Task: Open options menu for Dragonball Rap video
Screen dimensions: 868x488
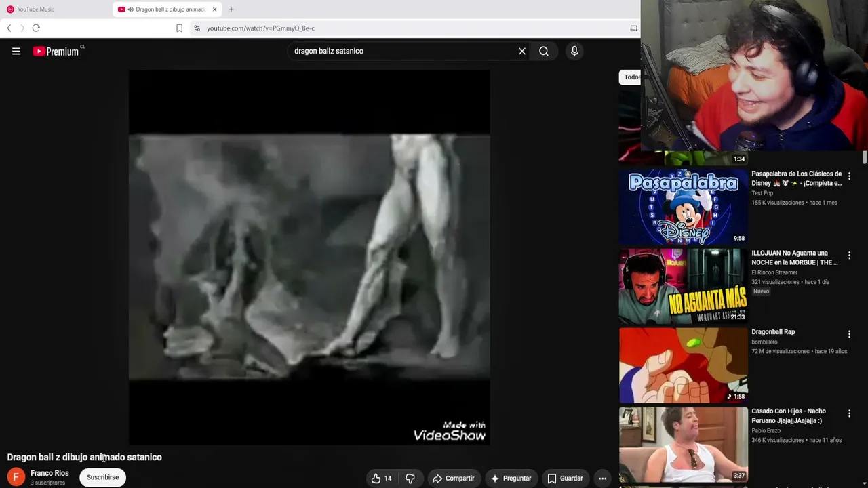Action: [x=849, y=334]
